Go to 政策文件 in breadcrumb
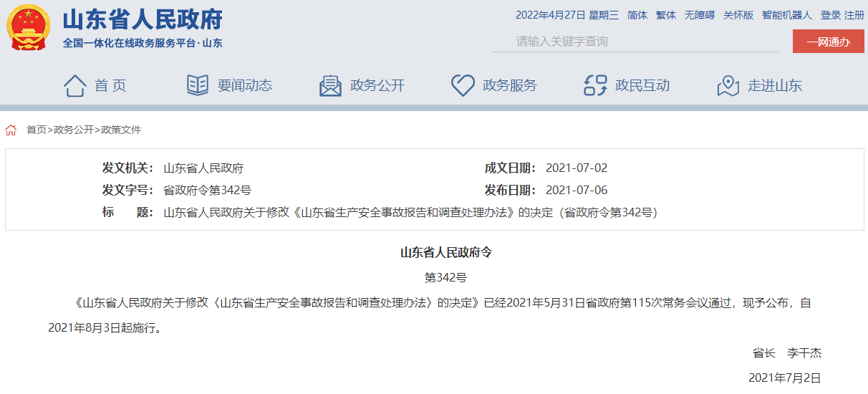This screenshot has height=394, width=868. (121, 130)
